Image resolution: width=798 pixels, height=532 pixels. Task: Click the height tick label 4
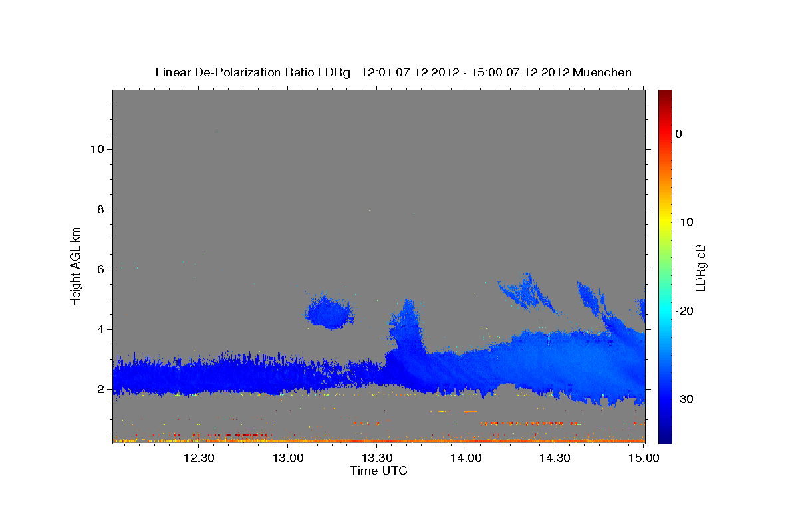(x=101, y=329)
